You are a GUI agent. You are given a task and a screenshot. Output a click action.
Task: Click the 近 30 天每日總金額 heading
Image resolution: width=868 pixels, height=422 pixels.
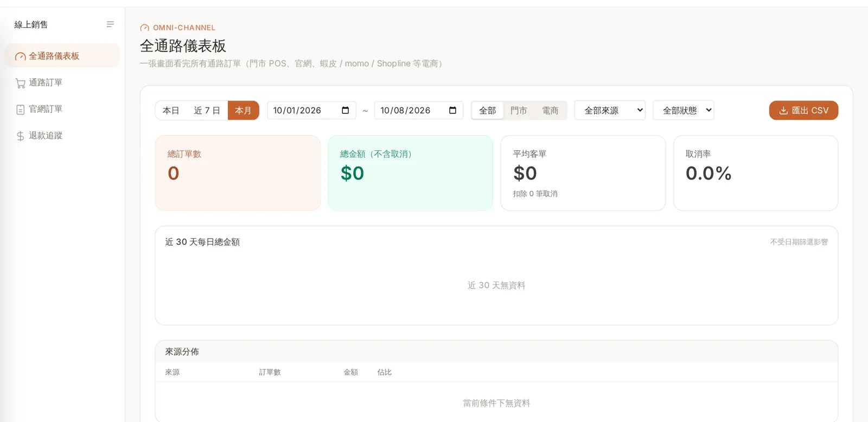coord(202,242)
